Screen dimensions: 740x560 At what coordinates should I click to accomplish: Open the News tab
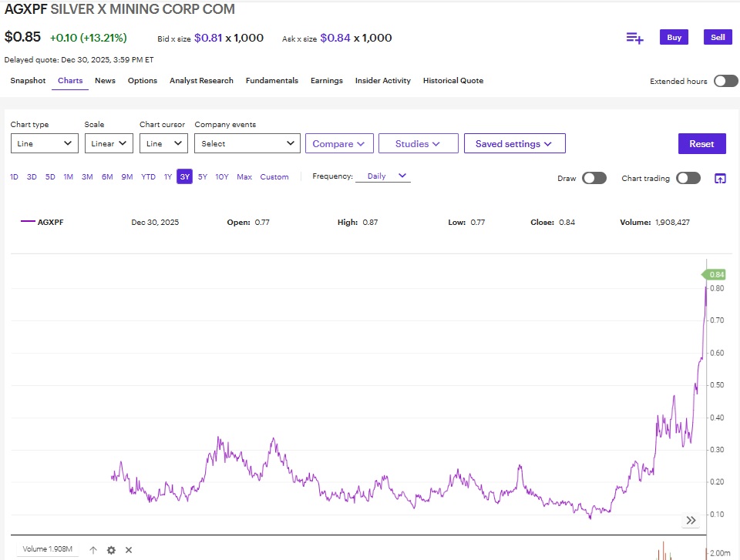click(x=105, y=81)
